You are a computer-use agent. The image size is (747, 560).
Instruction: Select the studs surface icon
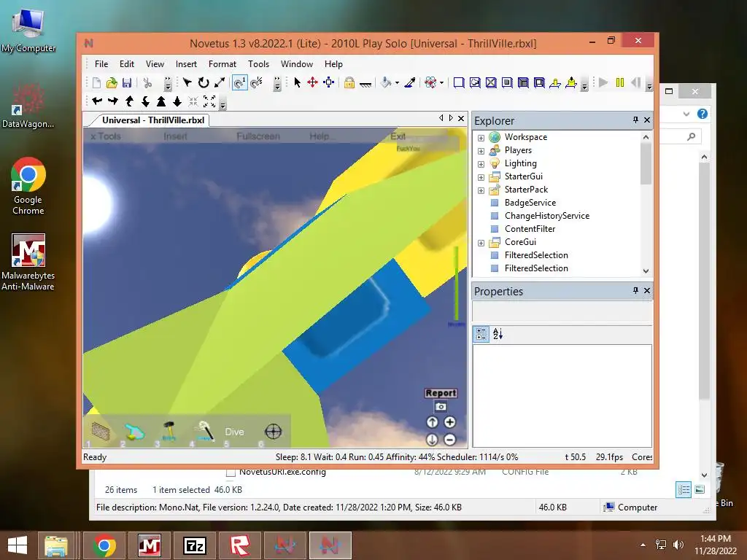508,83
